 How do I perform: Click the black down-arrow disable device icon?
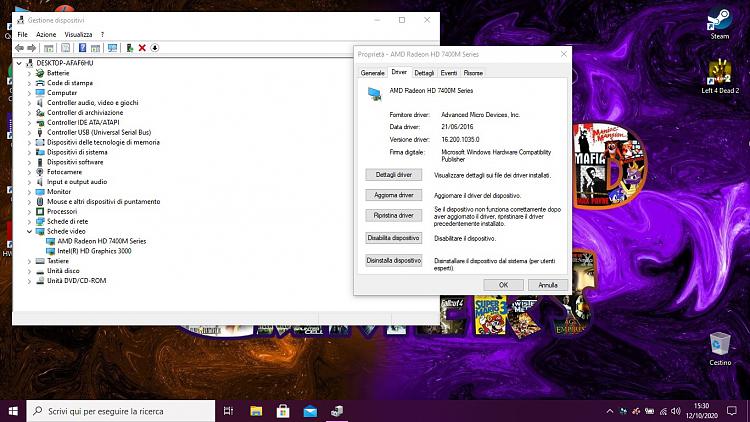154,48
